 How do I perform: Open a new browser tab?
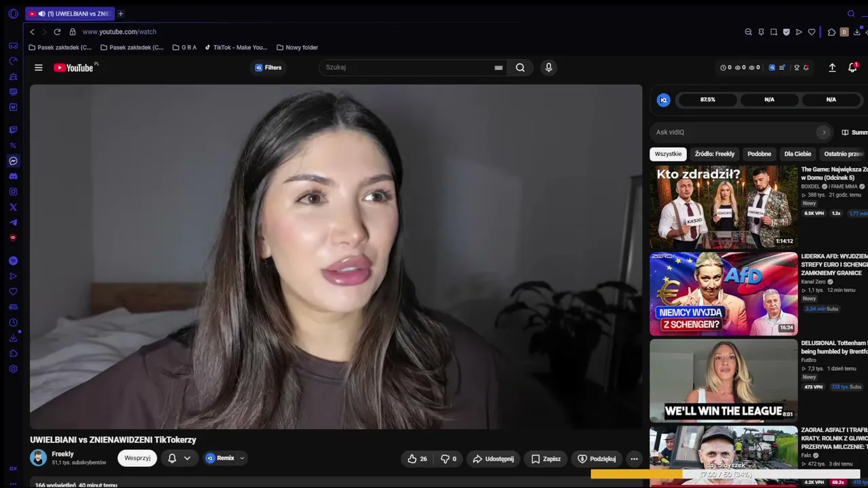pyautogui.click(x=121, y=14)
